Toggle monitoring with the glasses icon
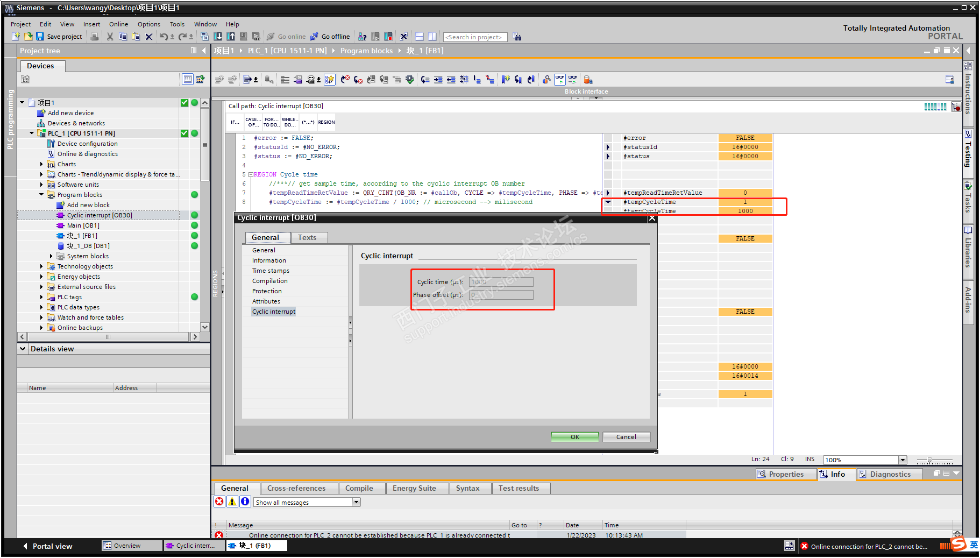 (560, 80)
